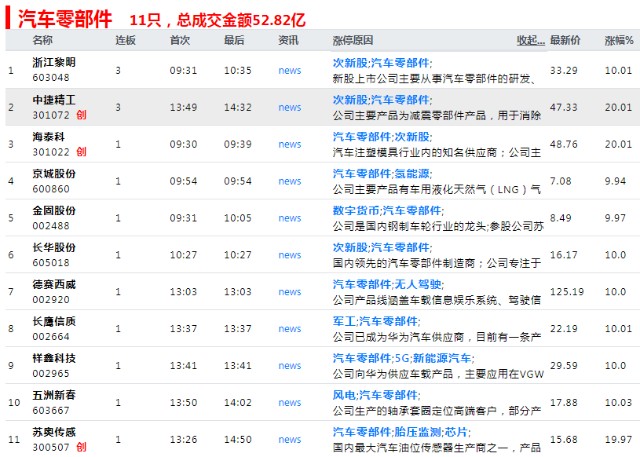Click stock code 603667
640x457 pixels.
51,410
